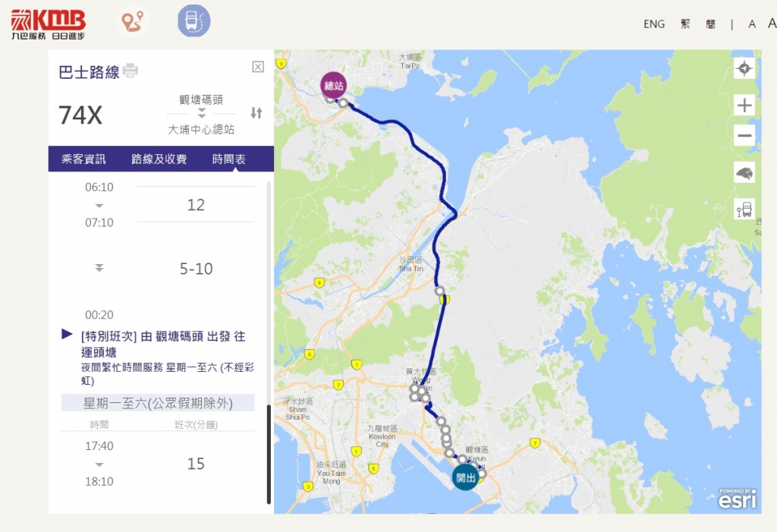
Task: Select the bus route search icon
Action: pyautogui.click(x=193, y=21)
